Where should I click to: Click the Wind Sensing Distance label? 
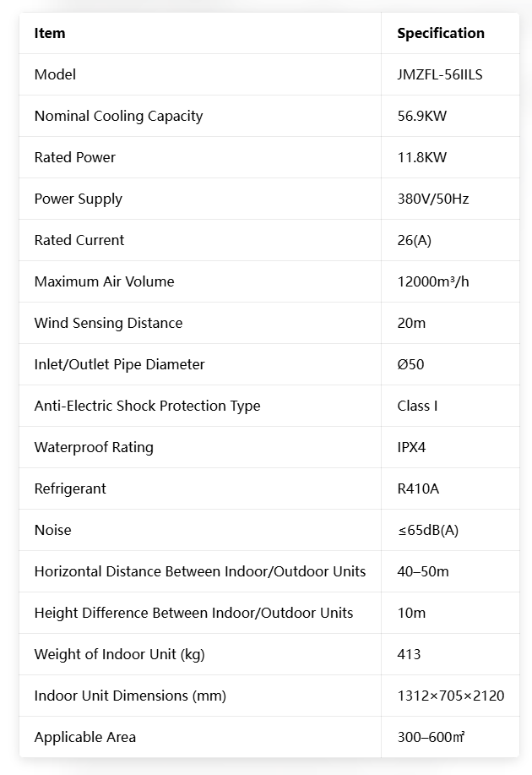click(108, 323)
